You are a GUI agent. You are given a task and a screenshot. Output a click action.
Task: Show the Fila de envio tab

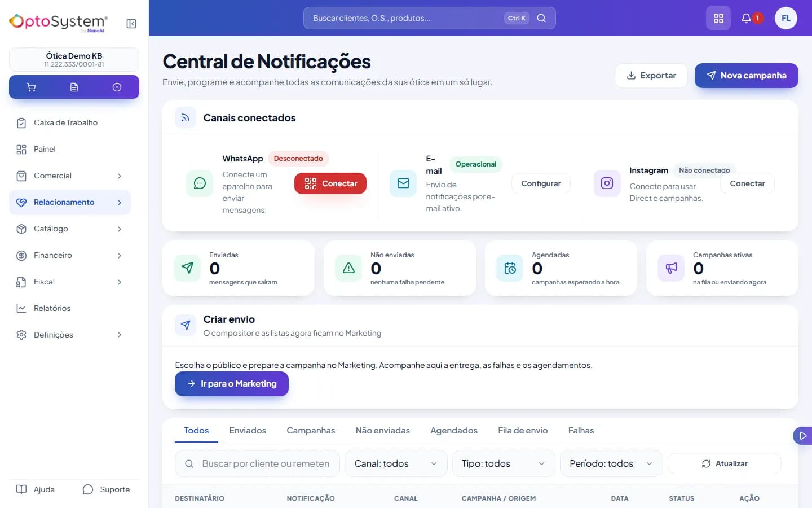pyautogui.click(x=523, y=431)
